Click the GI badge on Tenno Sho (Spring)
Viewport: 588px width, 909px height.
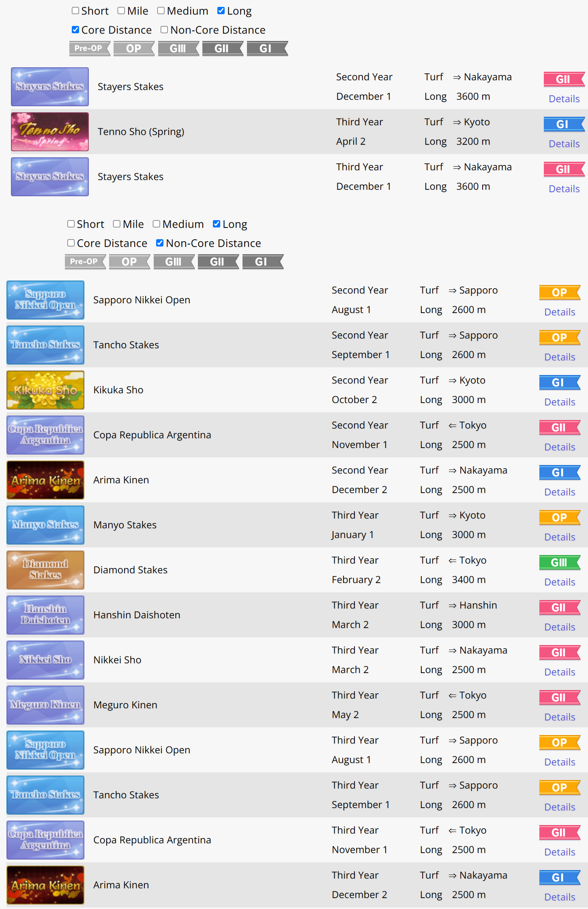coord(564,124)
